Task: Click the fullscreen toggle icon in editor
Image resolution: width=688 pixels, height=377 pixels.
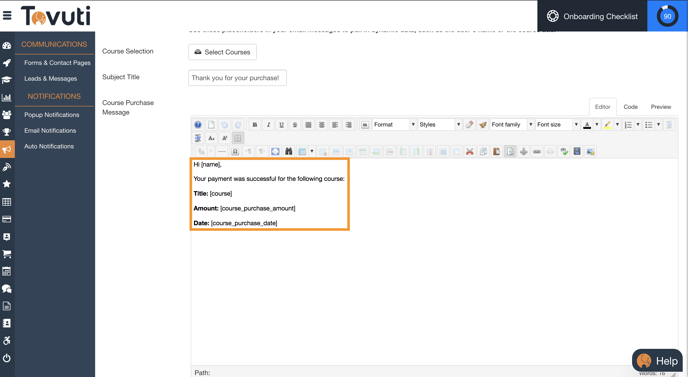Action: [x=275, y=151]
